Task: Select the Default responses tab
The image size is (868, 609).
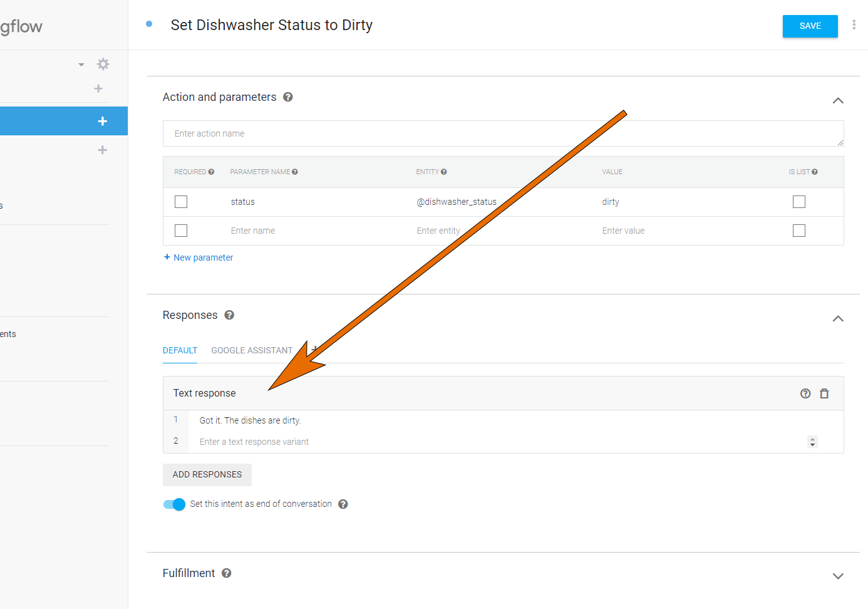Action: tap(180, 350)
